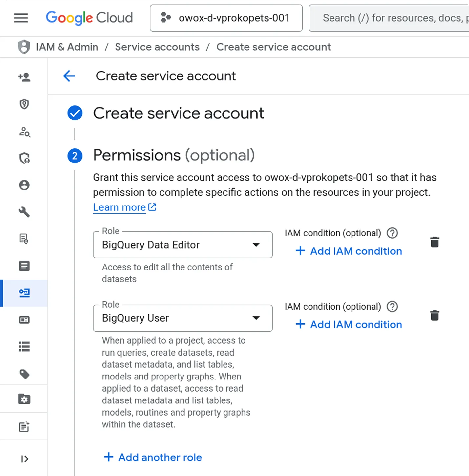Image resolution: width=469 pixels, height=476 pixels.
Task: Click the Audit Logs document icon
Action: tap(24, 266)
